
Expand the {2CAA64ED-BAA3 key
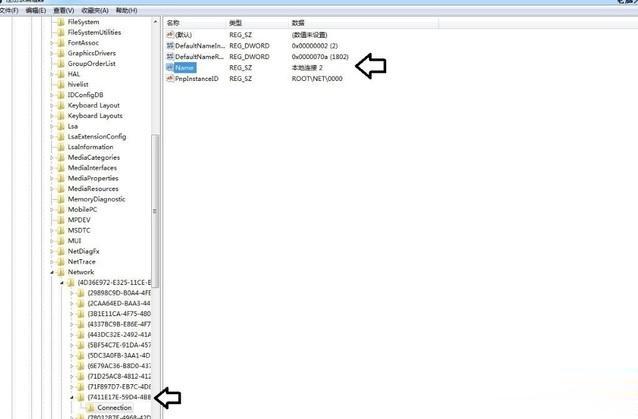72,303
